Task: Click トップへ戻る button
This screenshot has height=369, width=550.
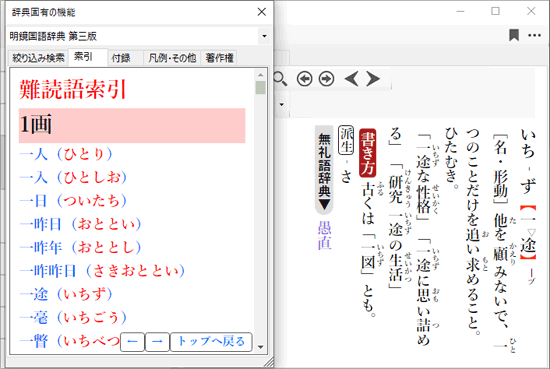Action: [211, 342]
